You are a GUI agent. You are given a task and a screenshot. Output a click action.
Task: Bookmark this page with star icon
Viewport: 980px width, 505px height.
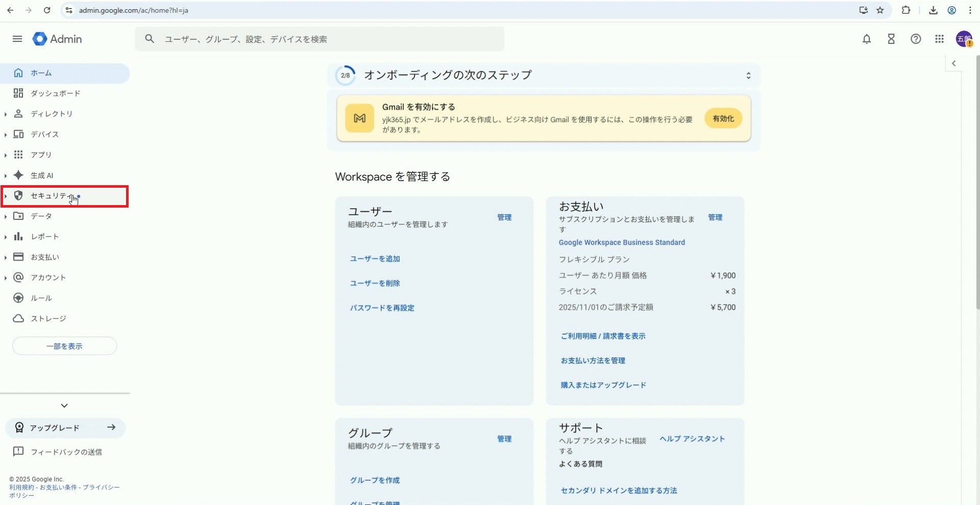point(880,10)
